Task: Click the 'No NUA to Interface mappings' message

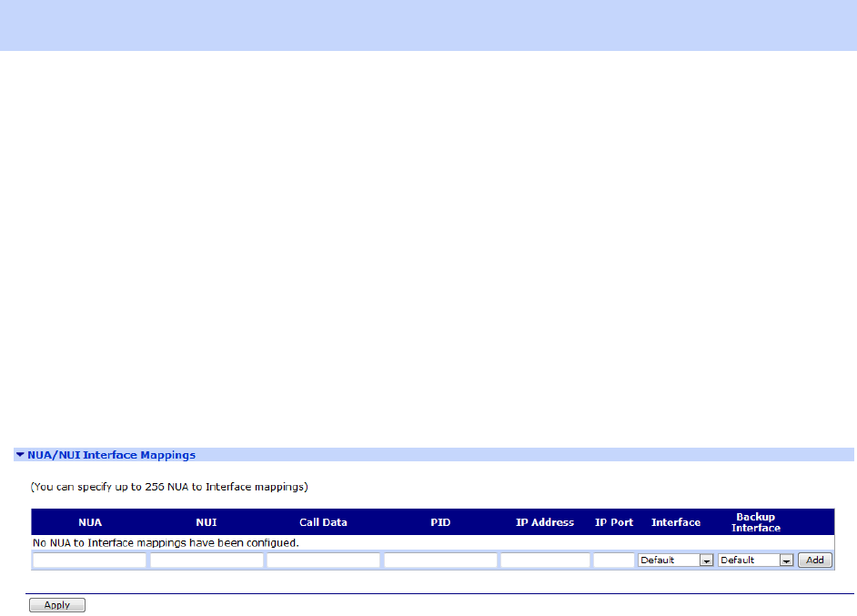Action: pos(166,543)
